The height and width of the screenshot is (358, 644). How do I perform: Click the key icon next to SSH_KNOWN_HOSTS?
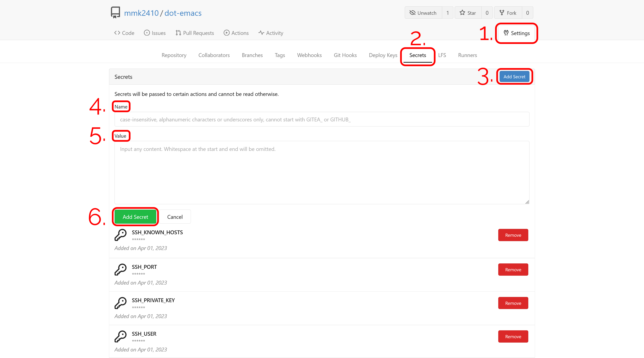click(121, 235)
